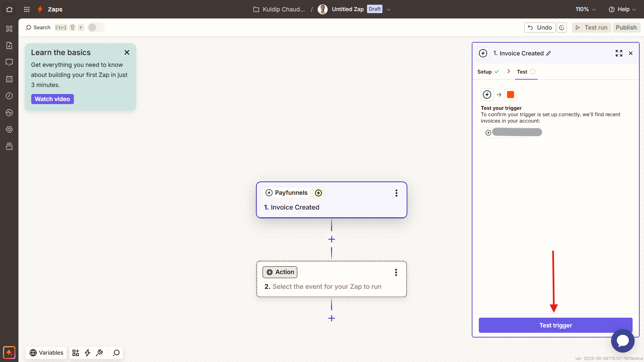Toggle the switch next to Search
This screenshot has height=362, width=644.
pyautogui.click(x=96, y=28)
